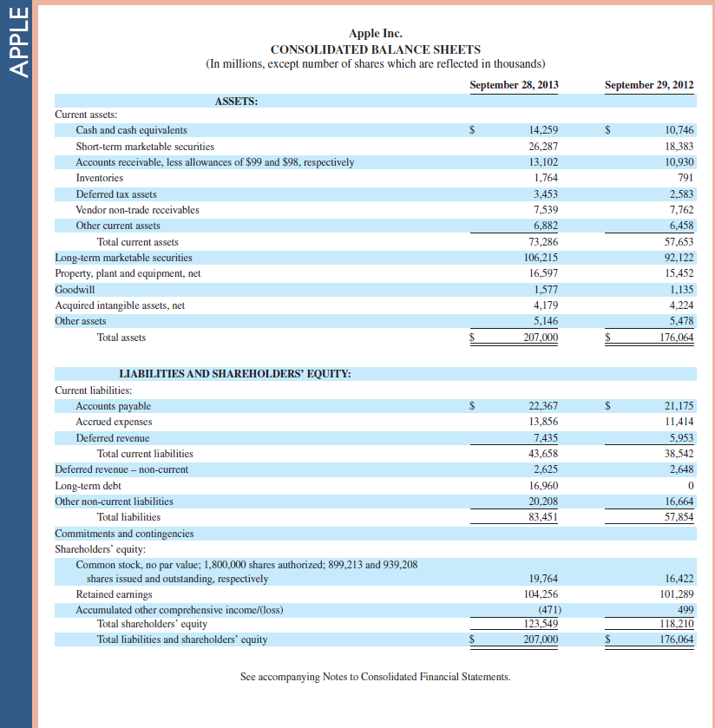Click the Goodwill line item

pyautogui.click(x=74, y=289)
